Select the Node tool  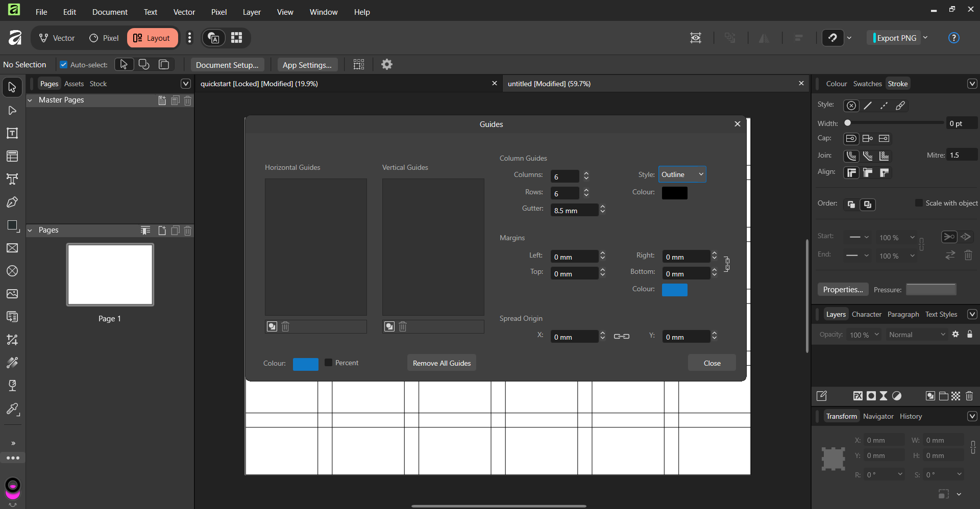point(12,111)
